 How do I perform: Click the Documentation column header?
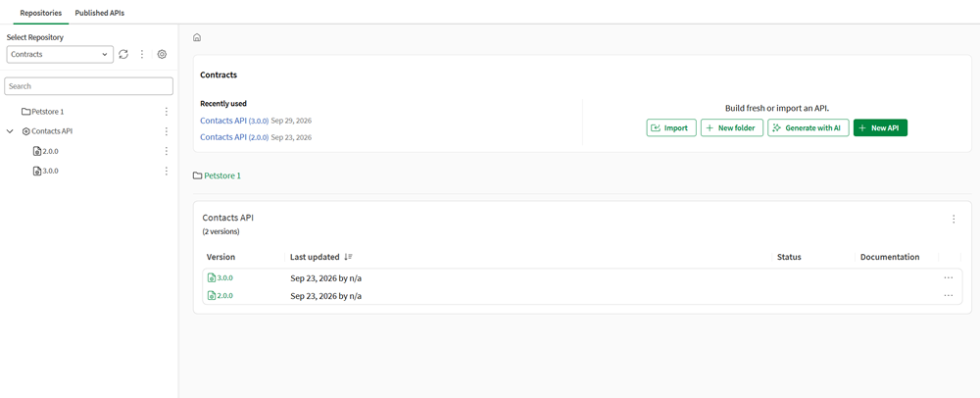[890, 257]
